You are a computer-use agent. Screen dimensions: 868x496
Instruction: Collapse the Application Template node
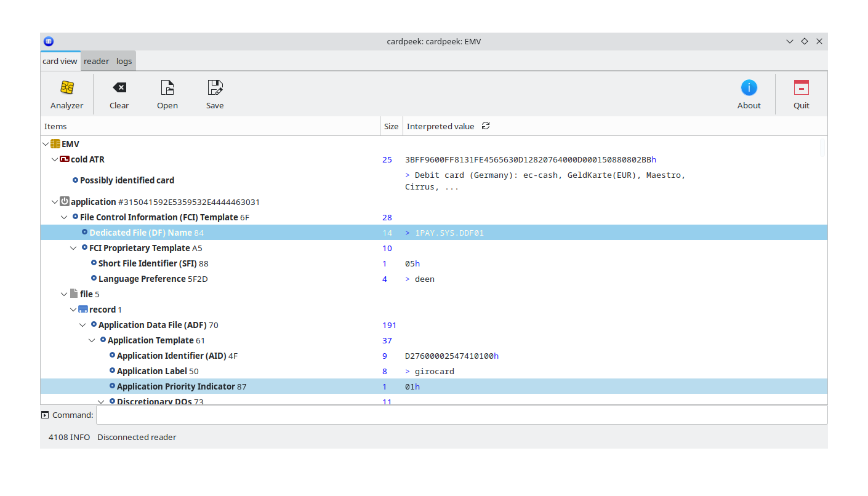[92, 340]
